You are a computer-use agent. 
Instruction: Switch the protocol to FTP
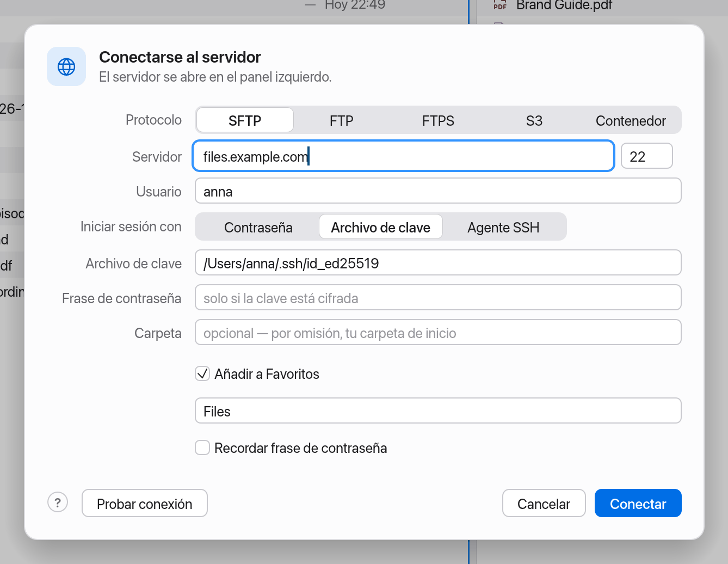point(341,120)
